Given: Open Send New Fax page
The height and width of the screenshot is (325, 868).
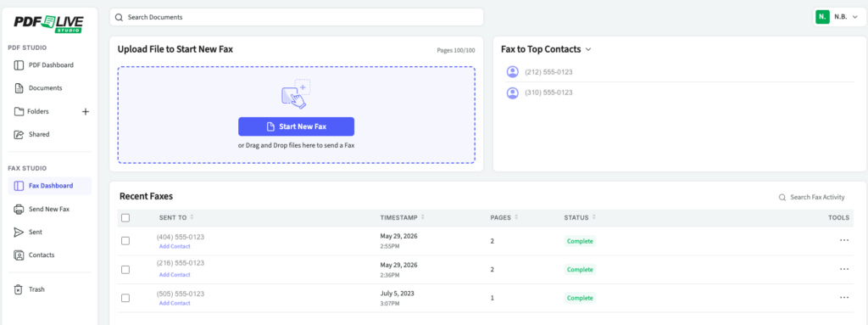Looking at the screenshot, I should (50, 209).
